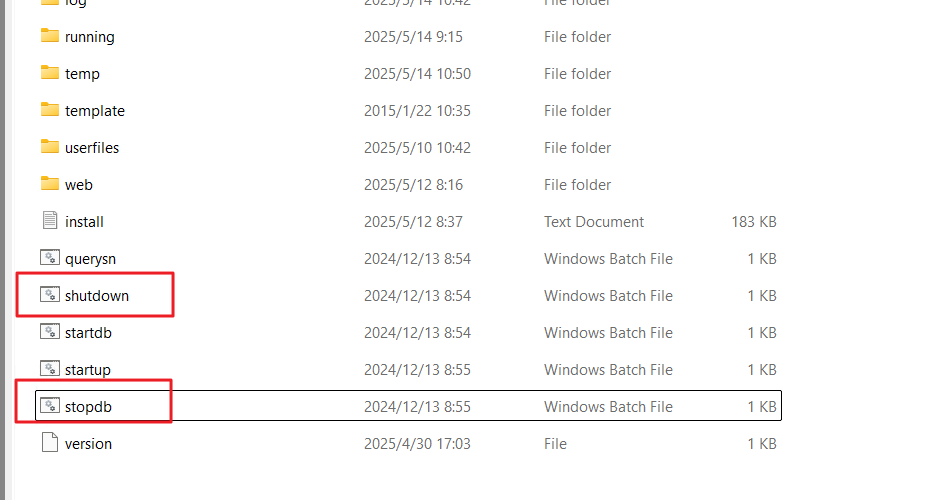
Task: Select the running folder icon
Action: (49, 36)
